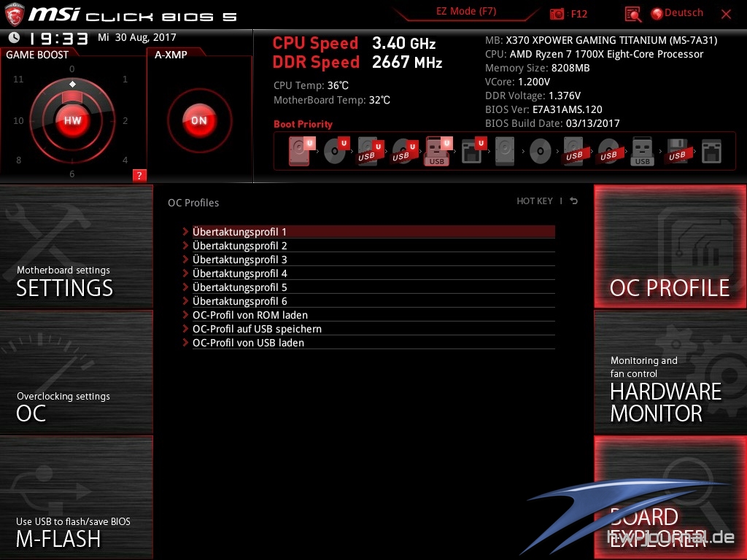Open the SETTINGS motherboard section

tap(76, 248)
